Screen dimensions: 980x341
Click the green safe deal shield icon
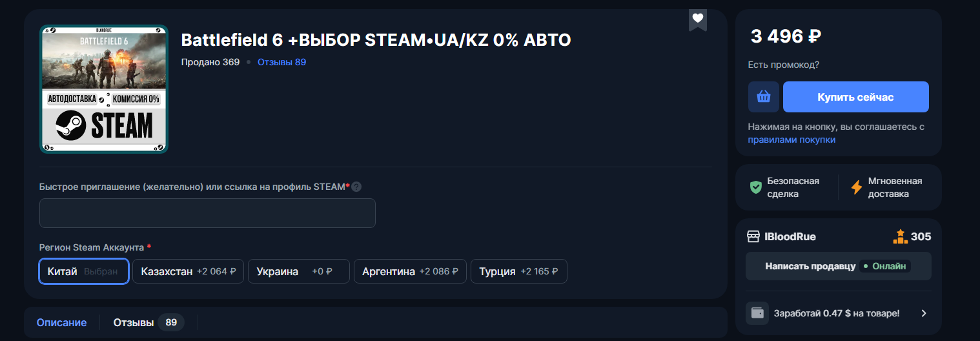[x=755, y=187]
